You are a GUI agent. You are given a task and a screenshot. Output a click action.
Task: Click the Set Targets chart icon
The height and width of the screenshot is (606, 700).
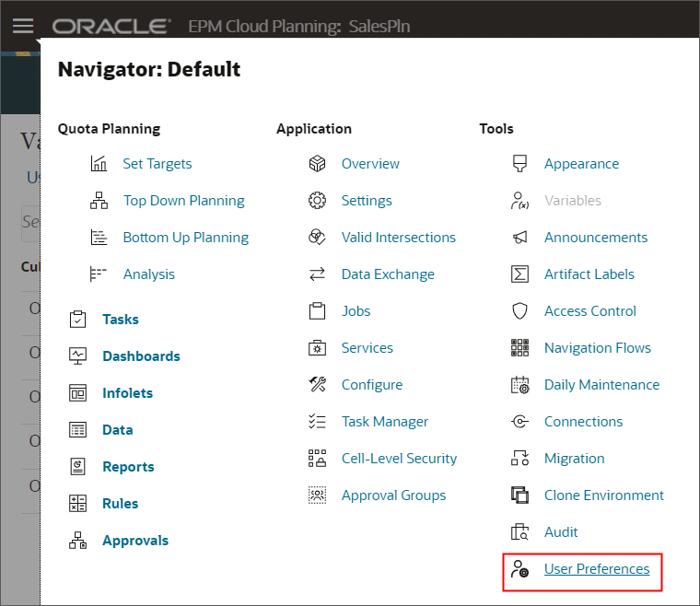(99, 164)
